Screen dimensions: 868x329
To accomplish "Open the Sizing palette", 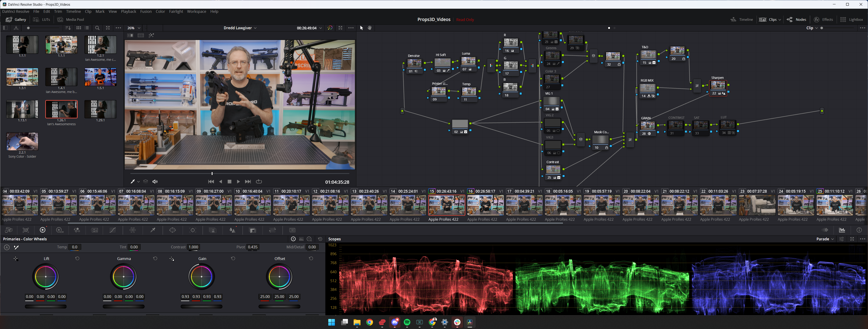I will tap(273, 230).
